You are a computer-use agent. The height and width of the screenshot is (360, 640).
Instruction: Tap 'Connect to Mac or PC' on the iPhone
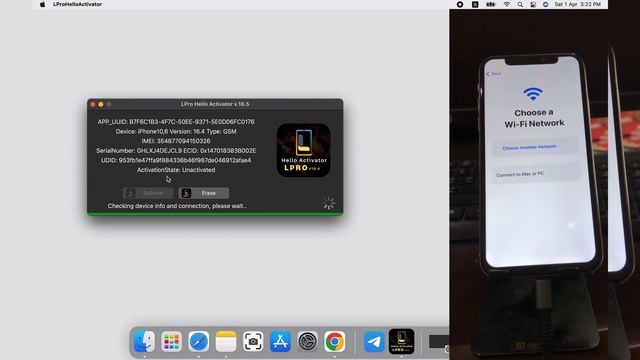point(536,173)
